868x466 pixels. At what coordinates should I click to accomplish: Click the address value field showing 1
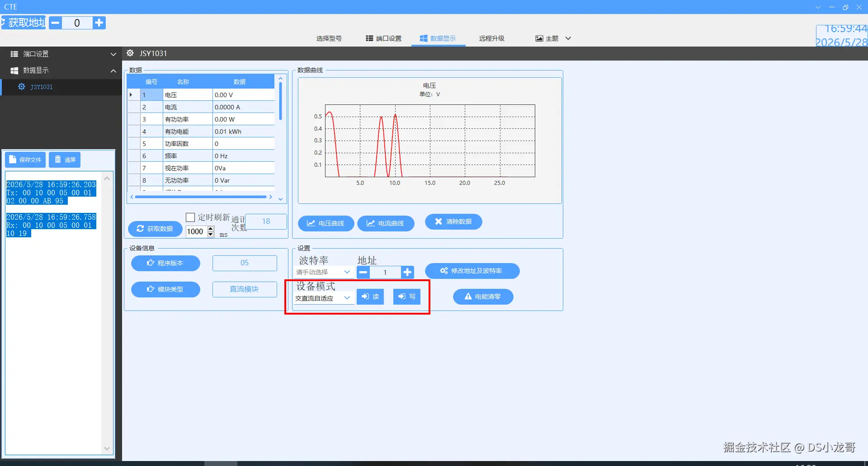tap(385, 272)
